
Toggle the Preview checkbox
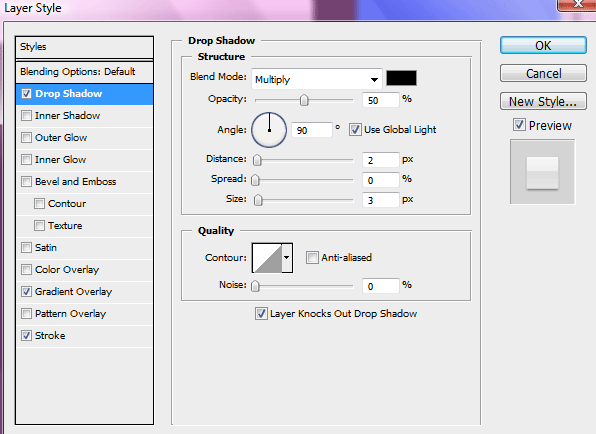click(x=519, y=125)
